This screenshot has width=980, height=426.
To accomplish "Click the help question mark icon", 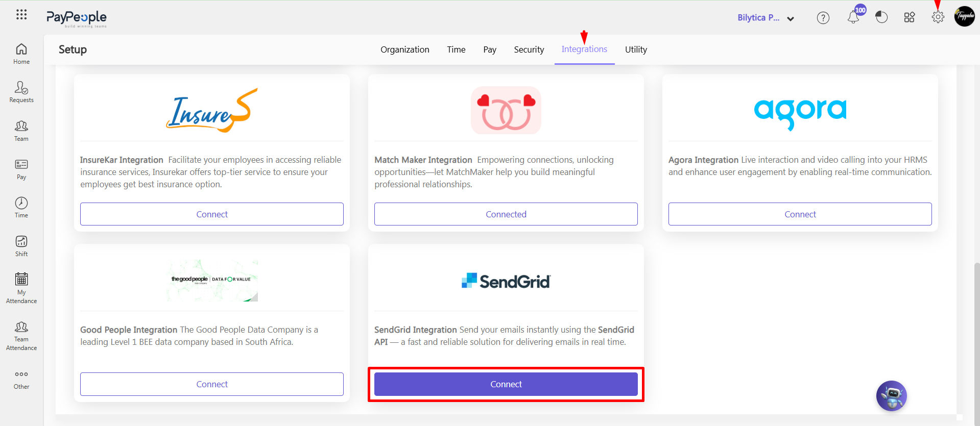I will [823, 18].
